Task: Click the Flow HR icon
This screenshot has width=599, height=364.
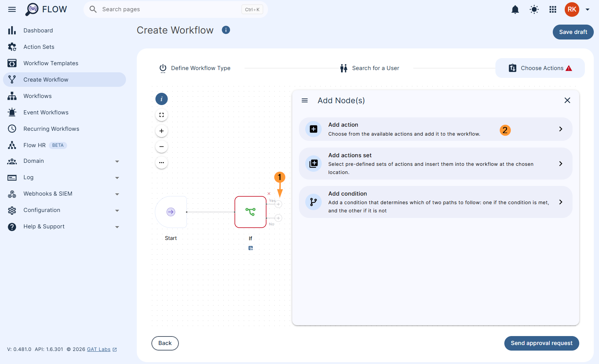Action: pyautogui.click(x=12, y=145)
